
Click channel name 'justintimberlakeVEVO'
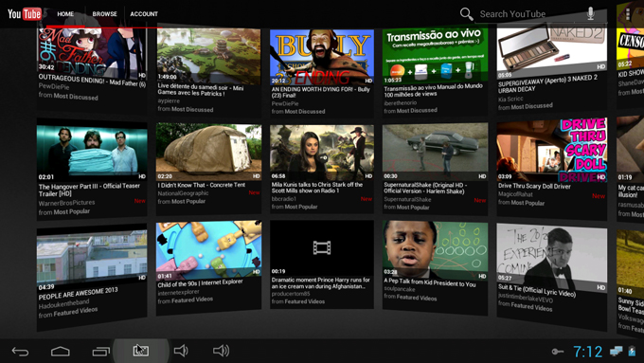(x=526, y=298)
